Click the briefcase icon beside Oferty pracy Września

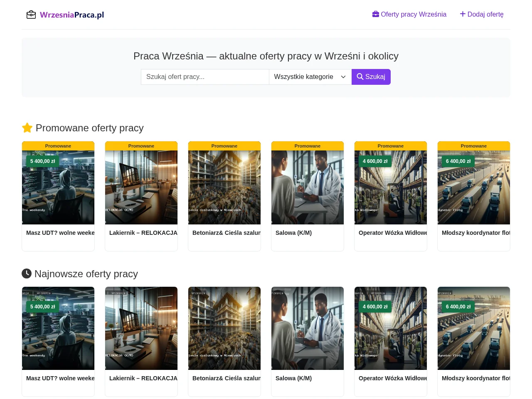(376, 14)
